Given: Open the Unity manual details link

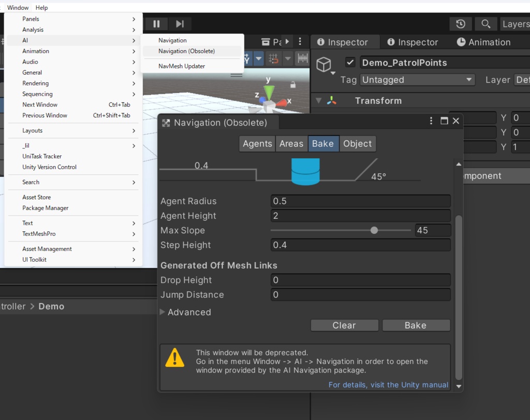Looking at the screenshot, I should (x=388, y=385).
